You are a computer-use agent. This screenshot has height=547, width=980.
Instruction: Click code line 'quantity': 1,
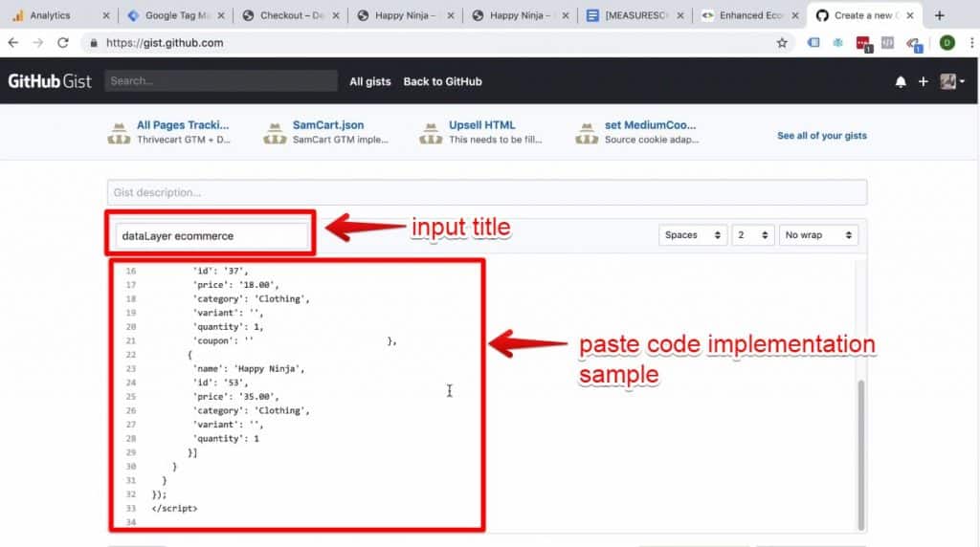click(x=228, y=327)
